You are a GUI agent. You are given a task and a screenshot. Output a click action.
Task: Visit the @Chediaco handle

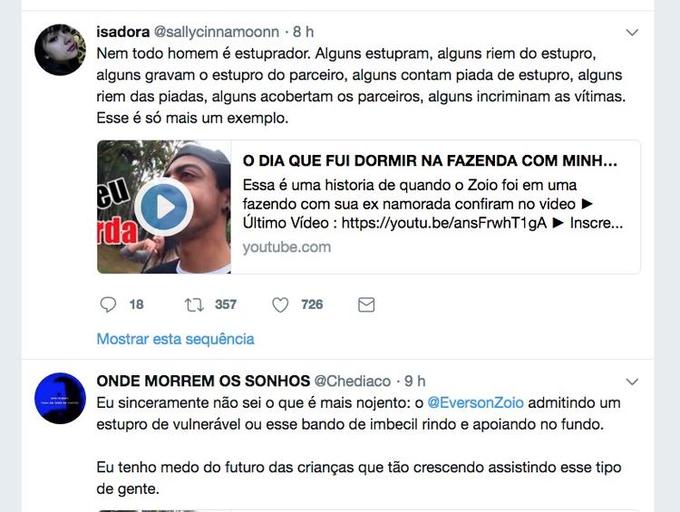pyautogui.click(x=352, y=381)
